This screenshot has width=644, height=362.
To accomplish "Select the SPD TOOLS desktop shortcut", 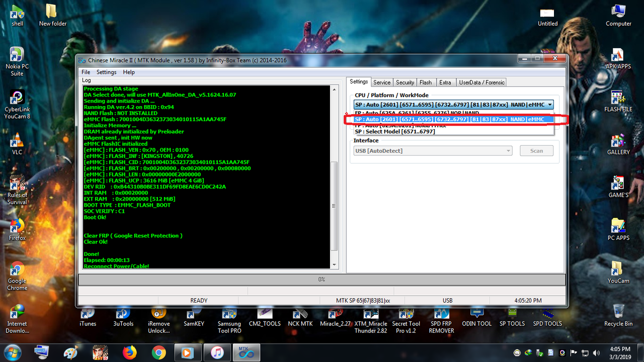I will click(547, 317).
